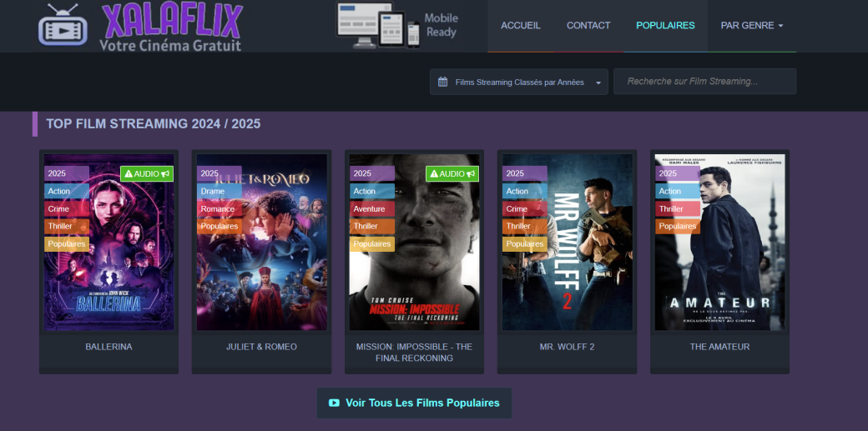Click the XALAFLIX Votre Cinéma Gratuit wordmark

pyautogui.click(x=171, y=28)
